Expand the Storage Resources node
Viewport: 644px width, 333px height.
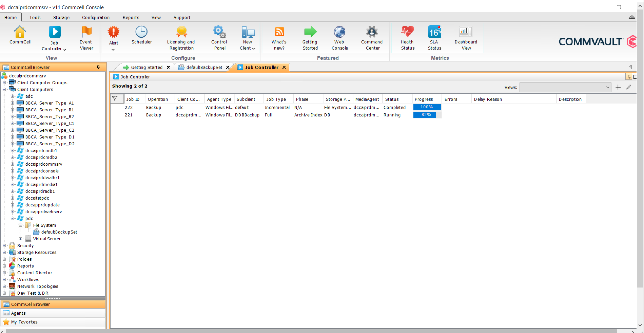point(4,252)
